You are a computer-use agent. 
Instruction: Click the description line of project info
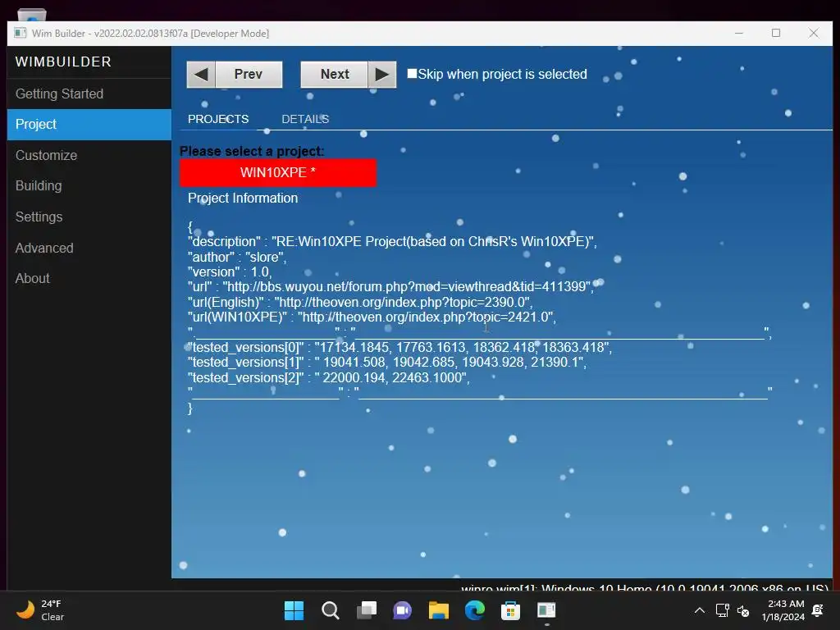coord(392,242)
